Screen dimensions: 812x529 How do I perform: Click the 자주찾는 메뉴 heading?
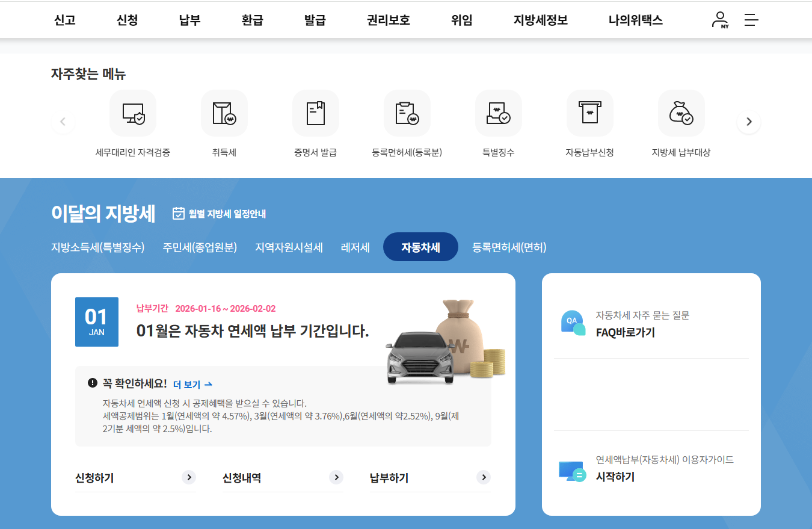[88, 74]
